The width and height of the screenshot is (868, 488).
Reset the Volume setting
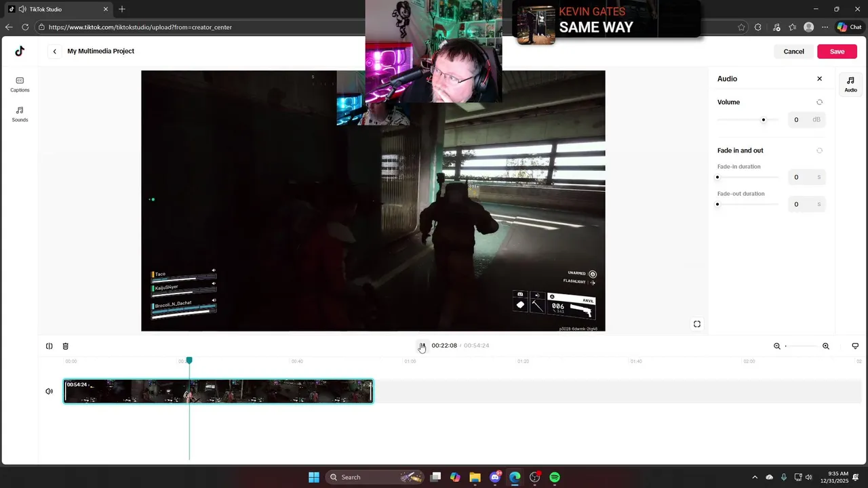point(819,102)
